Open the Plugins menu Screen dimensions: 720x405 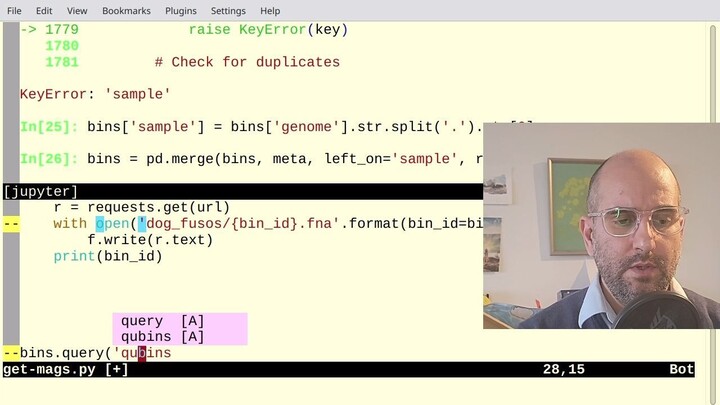point(180,10)
